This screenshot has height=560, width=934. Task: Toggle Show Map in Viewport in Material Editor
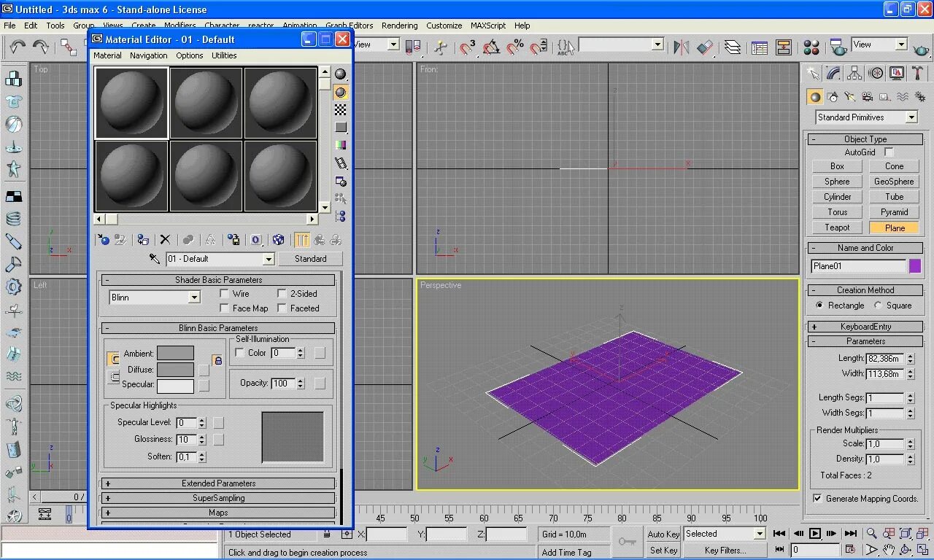[279, 240]
